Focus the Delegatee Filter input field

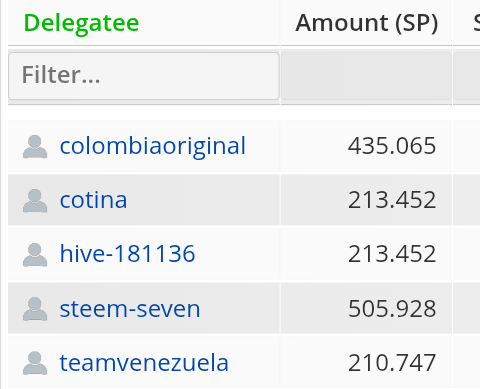pyautogui.click(x=144, y=76)
